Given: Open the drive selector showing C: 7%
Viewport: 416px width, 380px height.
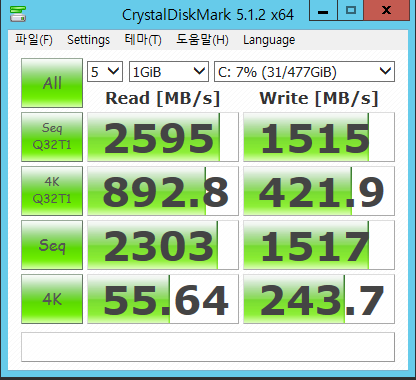Looking at the screenshot, I should [x=304, y=71].
